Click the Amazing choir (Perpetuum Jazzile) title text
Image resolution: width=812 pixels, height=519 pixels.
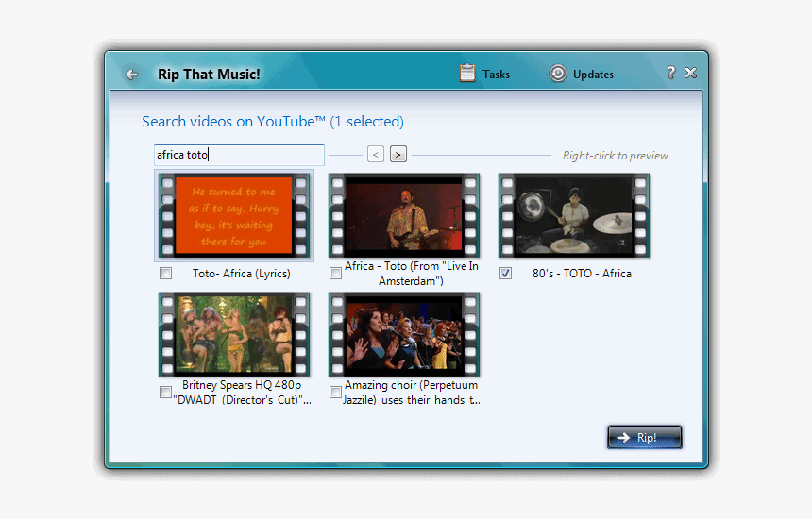point(411,393)
